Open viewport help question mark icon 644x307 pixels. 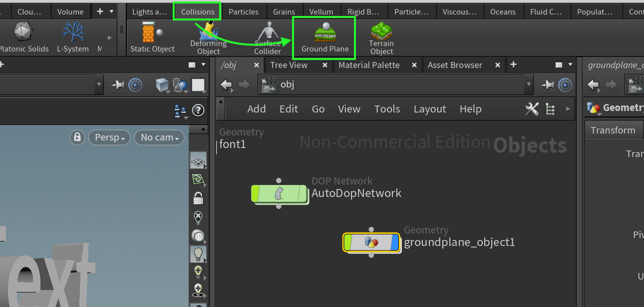(198, 110)
